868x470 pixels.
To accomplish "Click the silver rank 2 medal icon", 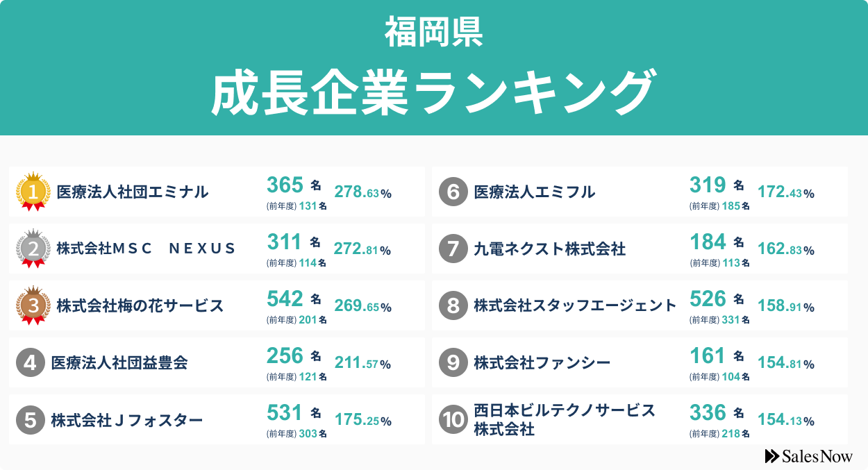I will (33, 248).
